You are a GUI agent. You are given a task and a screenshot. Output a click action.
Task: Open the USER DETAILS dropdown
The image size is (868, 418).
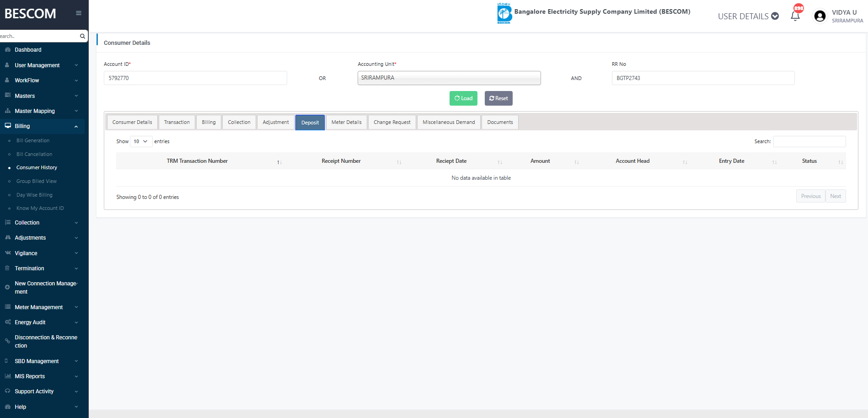748,16
